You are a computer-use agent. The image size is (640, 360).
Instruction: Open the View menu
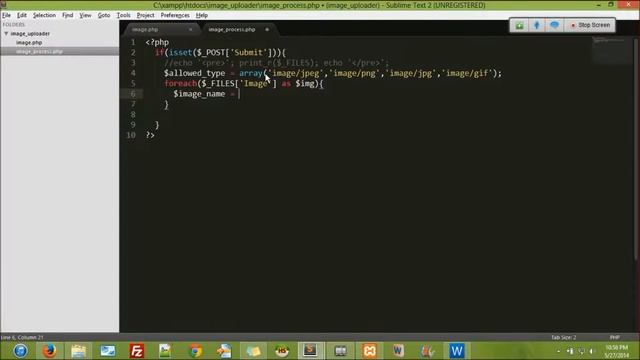pyautogui.click(x=85, y=15)
